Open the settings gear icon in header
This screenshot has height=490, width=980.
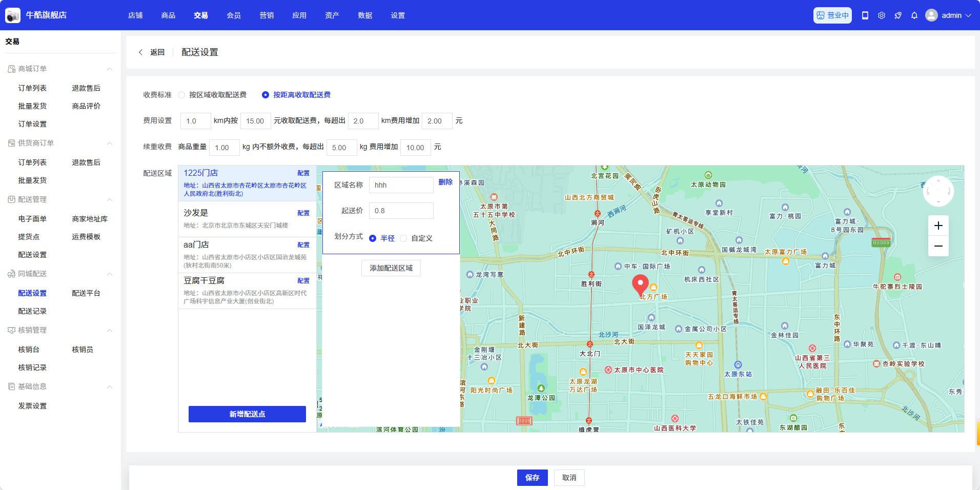point(882,15)
